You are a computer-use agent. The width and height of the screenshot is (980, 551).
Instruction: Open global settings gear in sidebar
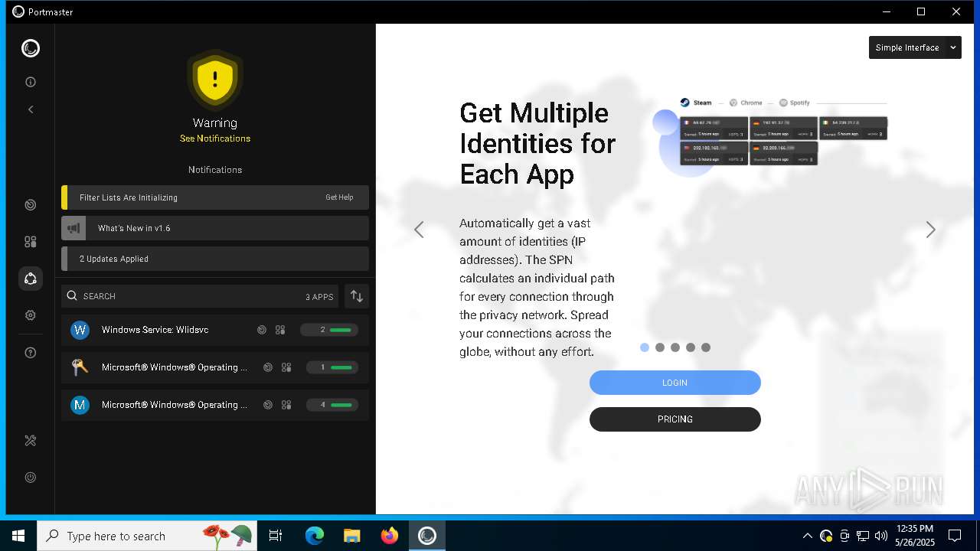tap(31, 315)
